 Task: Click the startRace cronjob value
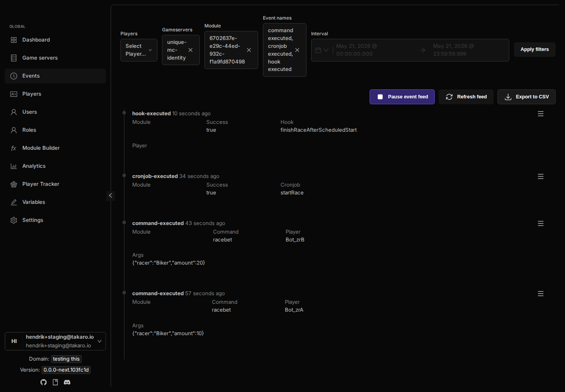(x=292, y=193)
